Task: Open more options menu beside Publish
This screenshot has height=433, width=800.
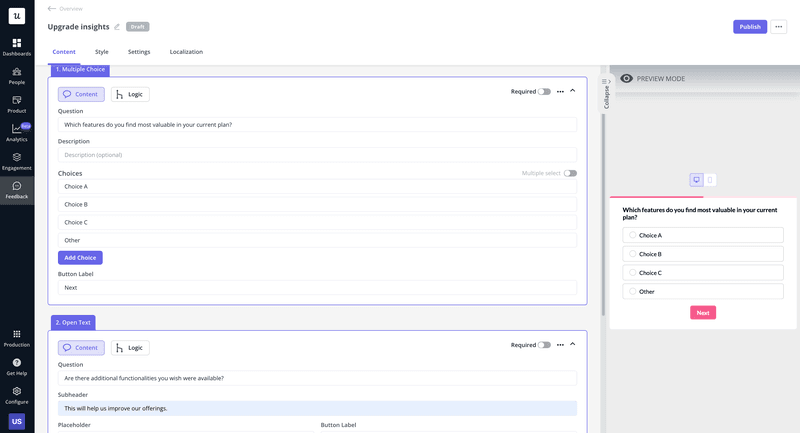Action: 779,27
